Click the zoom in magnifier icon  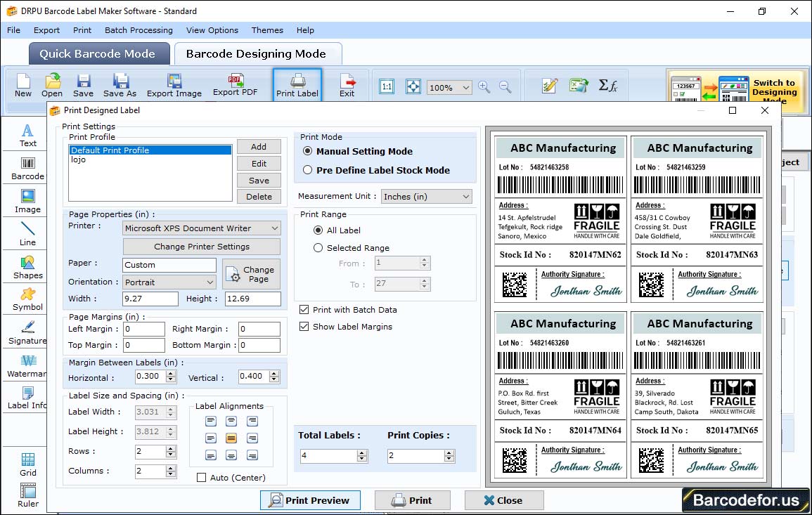[x=484, y=86]
